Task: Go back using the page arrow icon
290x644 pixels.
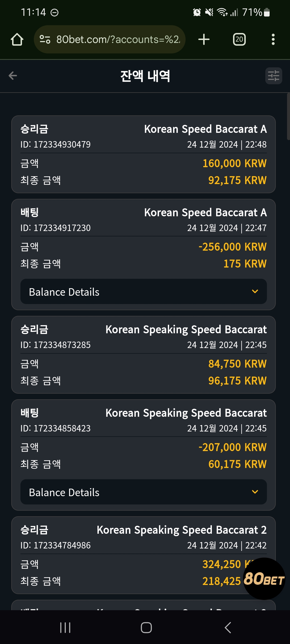Action: point(13,76)
